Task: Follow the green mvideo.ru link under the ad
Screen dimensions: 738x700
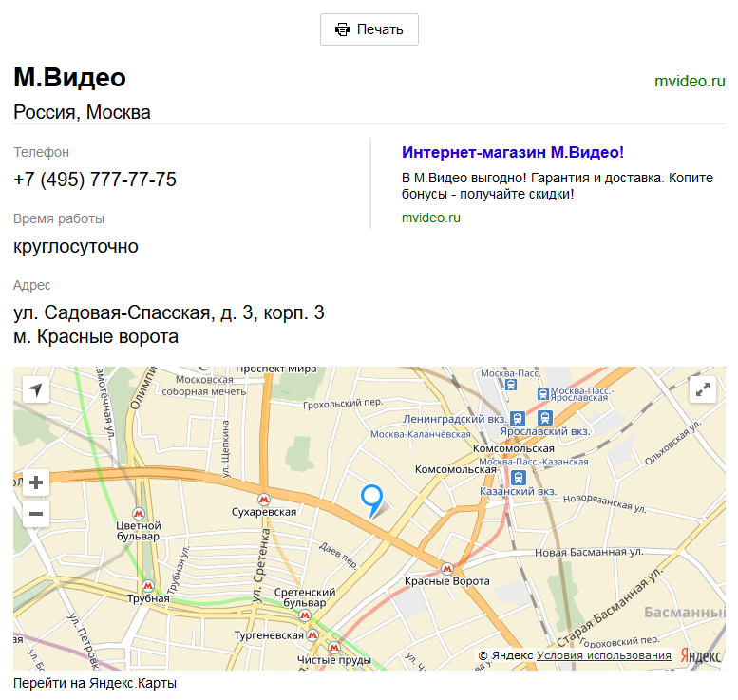Action: point(430,218)
